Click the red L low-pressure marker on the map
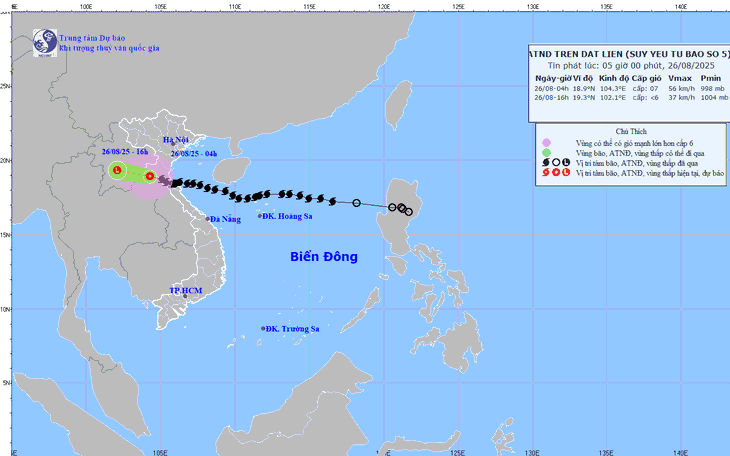 (117, 170)
